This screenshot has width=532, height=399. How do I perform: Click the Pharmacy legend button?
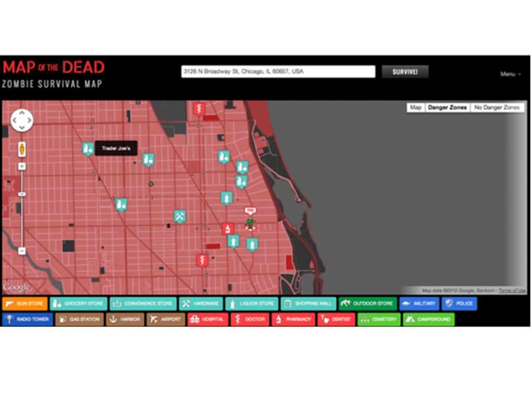point(293,320)
